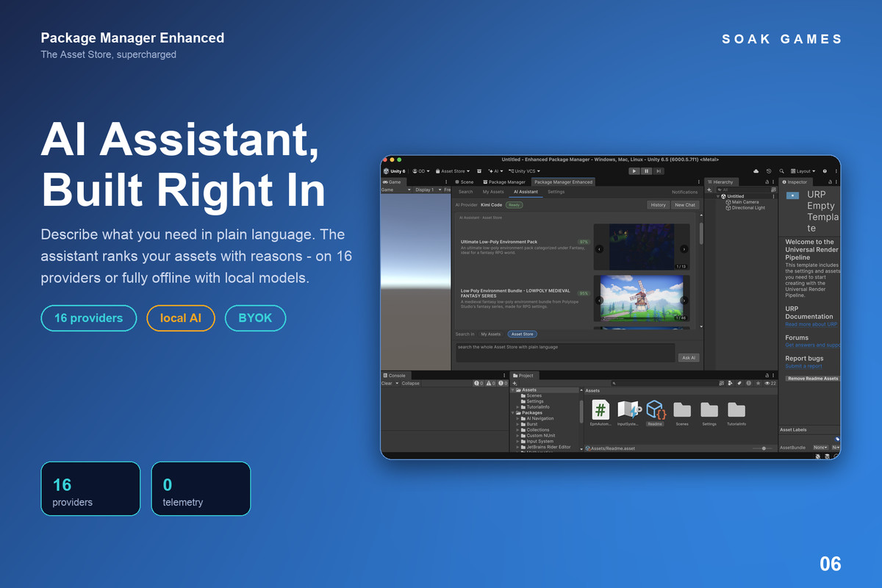882x588 pixels.
Task: Click the Kimi Code provider label
Action: (492, 205)
